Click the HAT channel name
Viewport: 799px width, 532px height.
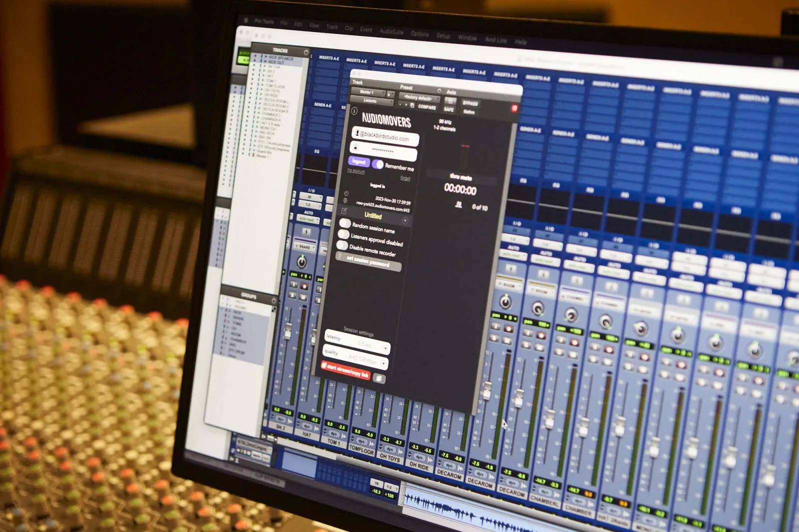[x=307, y=435]
